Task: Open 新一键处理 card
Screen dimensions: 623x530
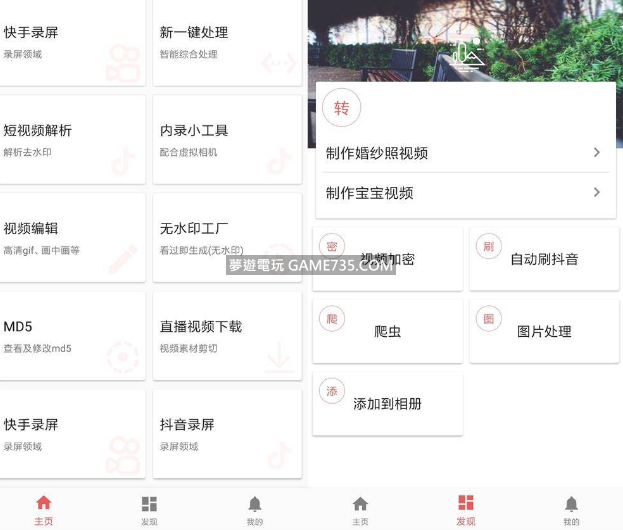Action: click(227, 42)
